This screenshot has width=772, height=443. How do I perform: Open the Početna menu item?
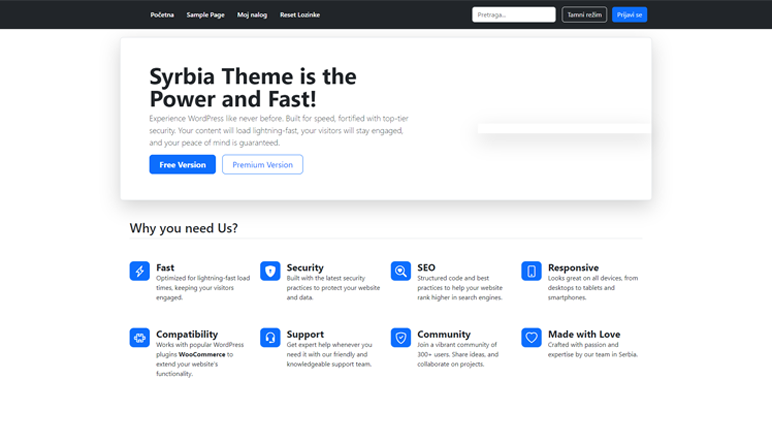[162, 15]
